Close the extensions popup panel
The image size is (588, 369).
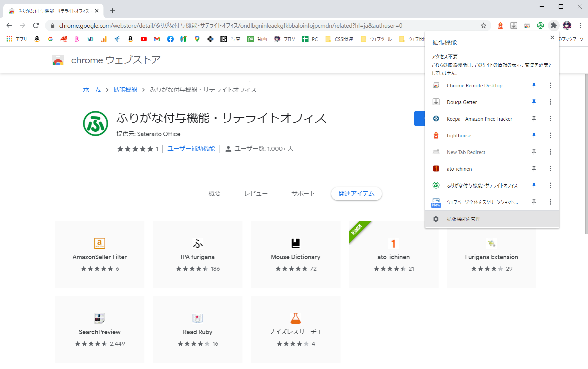pyautogui.click(x=552, y=38)
